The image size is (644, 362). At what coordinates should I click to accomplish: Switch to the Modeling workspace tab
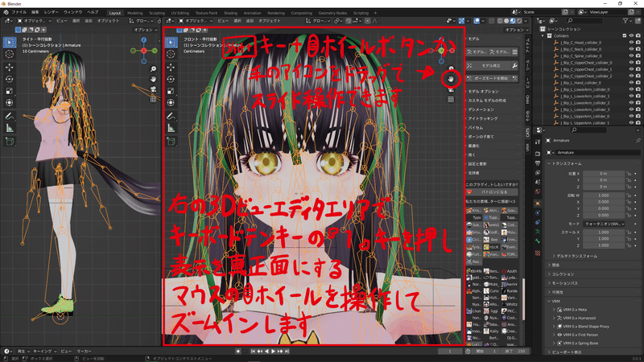click(134, 13)
